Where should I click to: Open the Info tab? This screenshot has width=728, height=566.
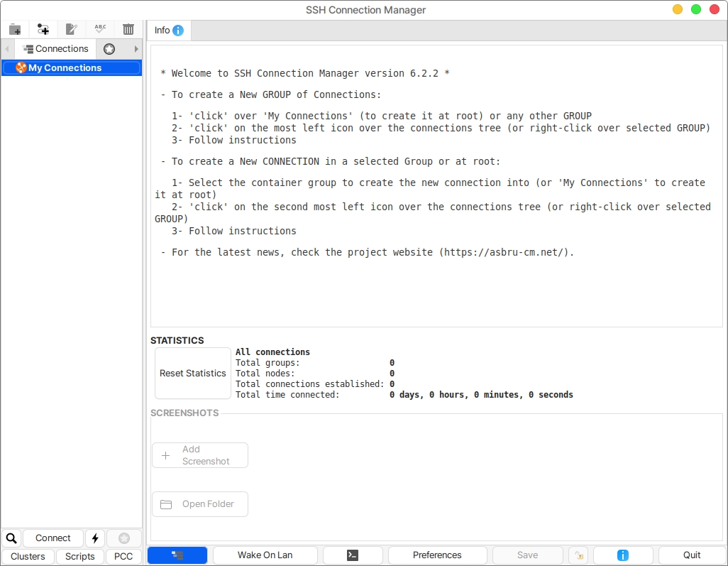coord(169,31)
